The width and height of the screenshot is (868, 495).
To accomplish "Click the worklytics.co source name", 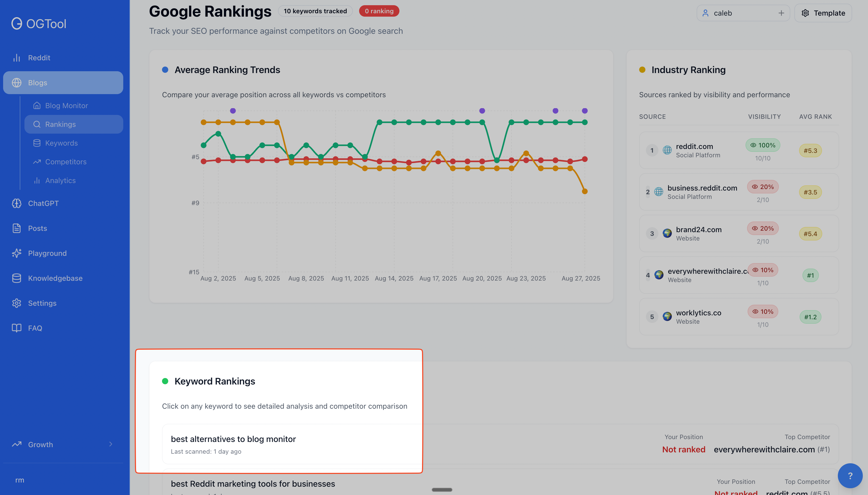I will [698, 313].
